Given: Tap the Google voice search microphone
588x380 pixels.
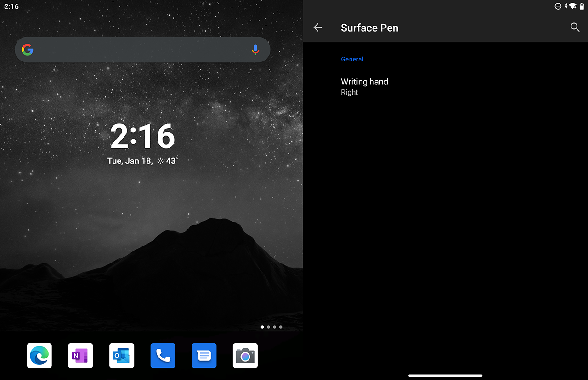Looking at the screenshot, I should tap(255, 50).
